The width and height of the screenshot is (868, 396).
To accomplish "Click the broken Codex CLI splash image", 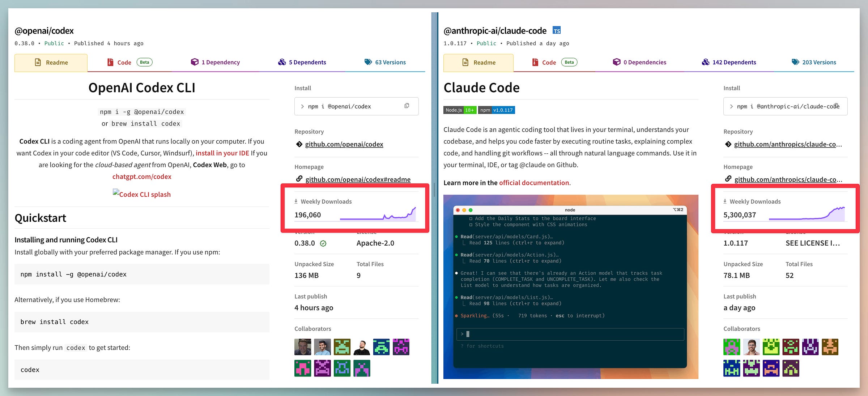I will coord(141,194).
